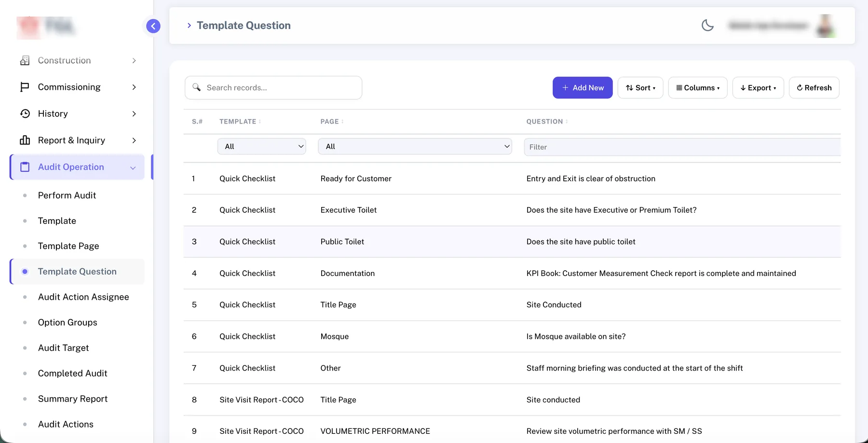
Task: Expand the Construction menu chevron
Action: [x=134, y=60]
